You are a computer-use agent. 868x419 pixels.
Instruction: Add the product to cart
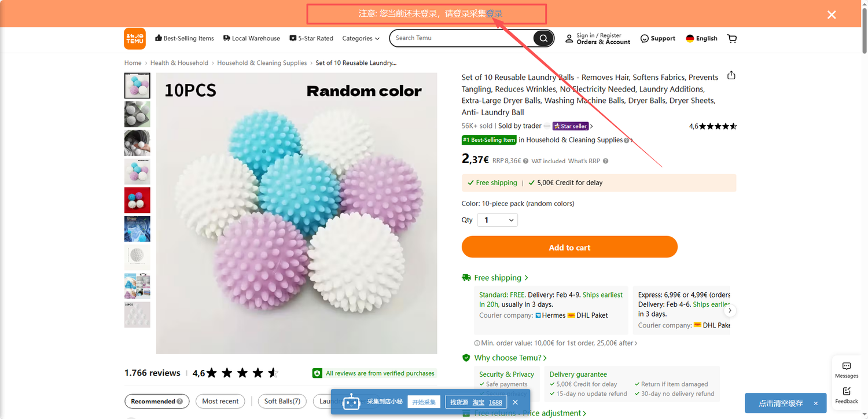tap(569, 247)
